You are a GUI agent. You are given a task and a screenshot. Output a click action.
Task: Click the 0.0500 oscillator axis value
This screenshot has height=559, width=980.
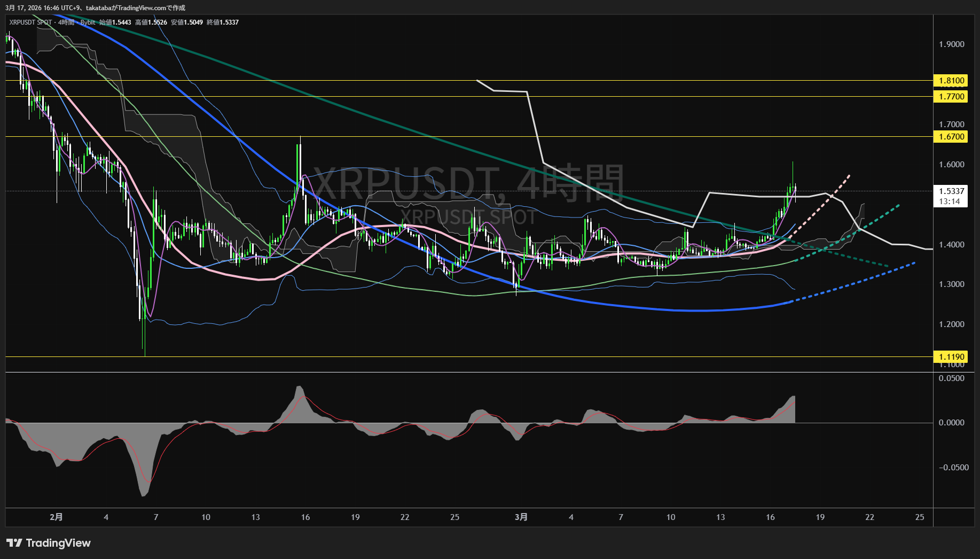point(951,378)
